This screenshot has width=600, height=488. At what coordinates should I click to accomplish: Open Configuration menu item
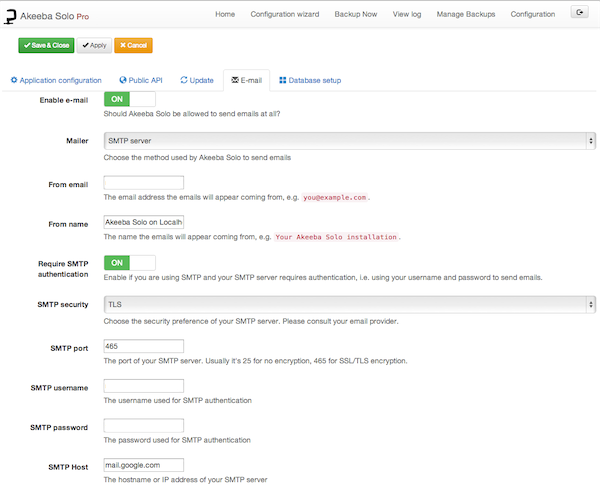pos(533,14)
